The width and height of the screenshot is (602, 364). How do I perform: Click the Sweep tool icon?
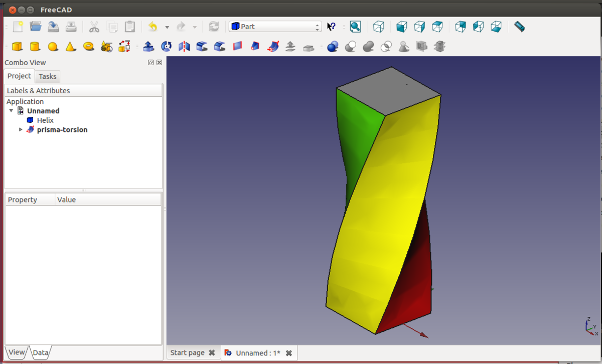click(x=273, y=47)
